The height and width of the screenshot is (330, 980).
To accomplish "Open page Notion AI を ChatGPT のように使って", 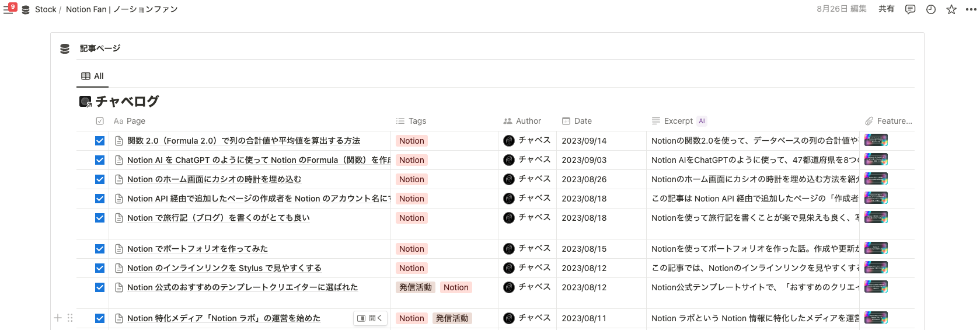I will 259,160.
